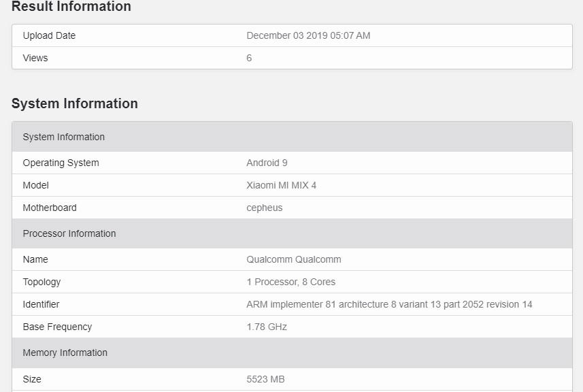This screenshot has height=392, width=583.
Task: Click the Motherboard label
Action: (x=50, y=208)
